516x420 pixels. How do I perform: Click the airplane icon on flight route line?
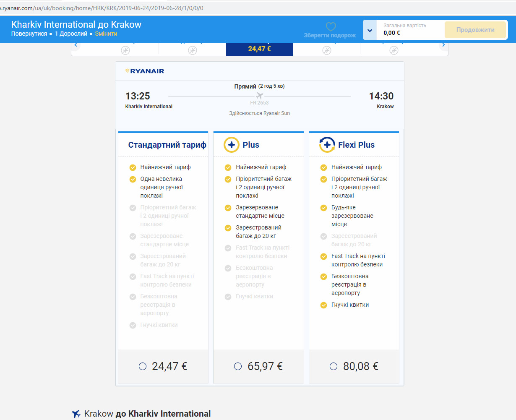pos(260,96)
